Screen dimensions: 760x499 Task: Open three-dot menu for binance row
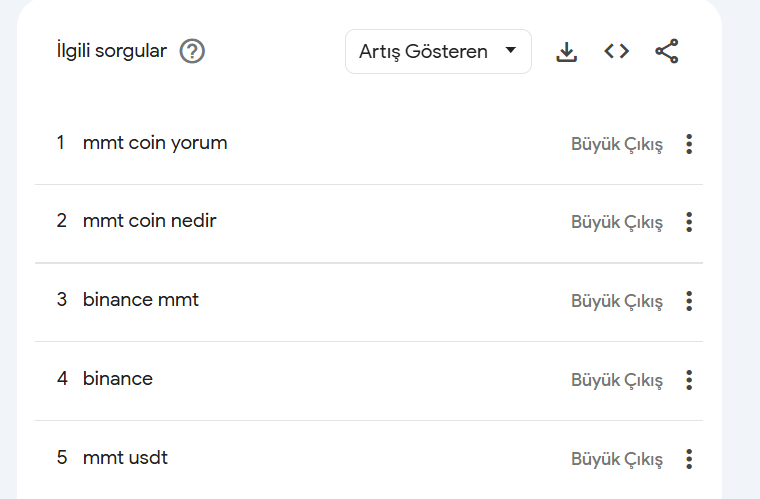[689, 380]
